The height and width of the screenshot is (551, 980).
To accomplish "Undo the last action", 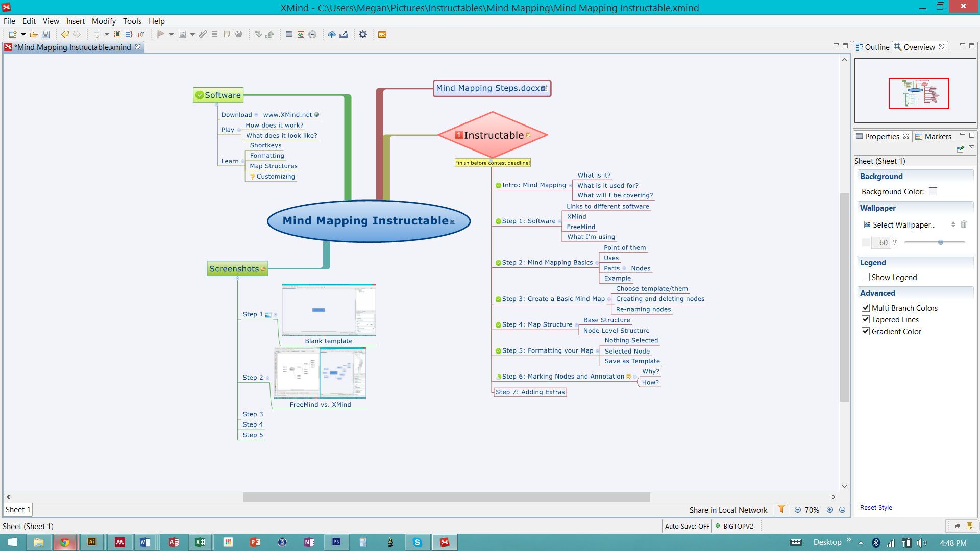I will click(65, 34).
